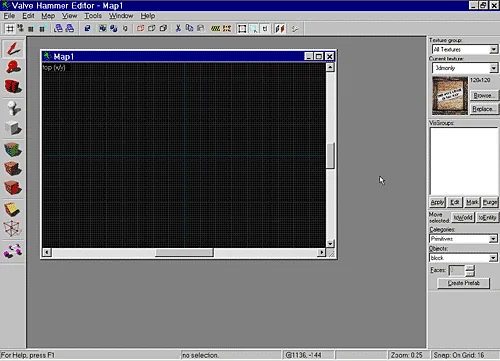Toggle texture lock (tl) toolbar icon
The image size is (500, 361).
pyautogui.click(x=265, y=29)
